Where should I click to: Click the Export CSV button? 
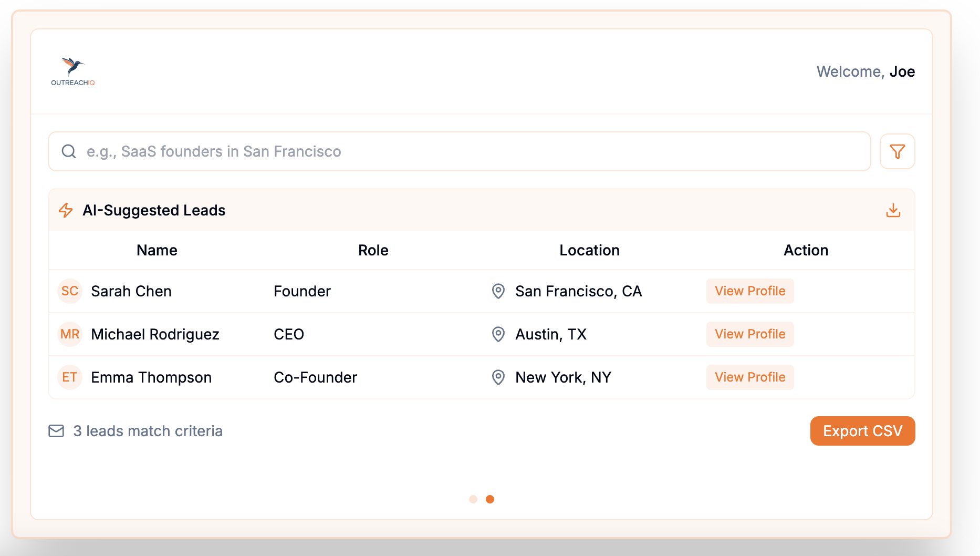862,431
